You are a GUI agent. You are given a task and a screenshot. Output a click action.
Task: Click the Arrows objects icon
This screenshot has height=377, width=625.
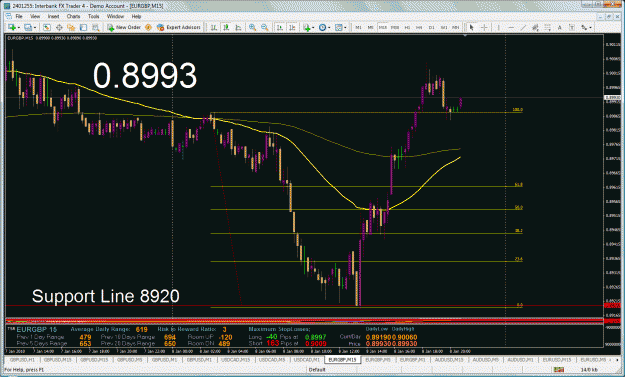click(584, 27)
